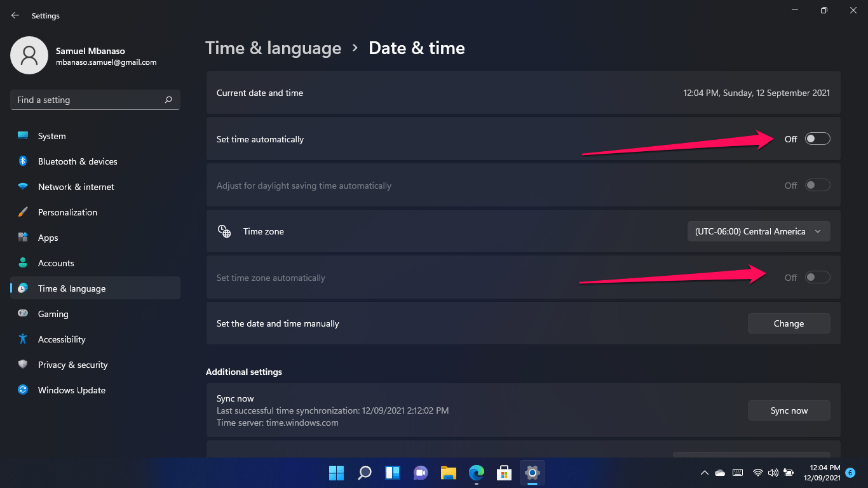Open Bluetooth & devices via its icon
The image size is (868, 488).
[x=23, y=161]
